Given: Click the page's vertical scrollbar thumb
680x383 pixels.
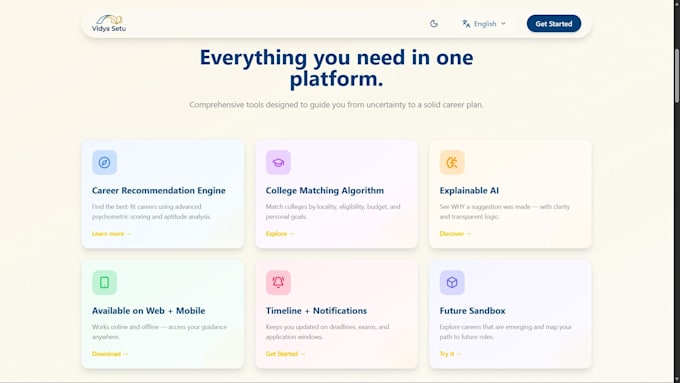Looking at the screenshot, I should point(677,75).
